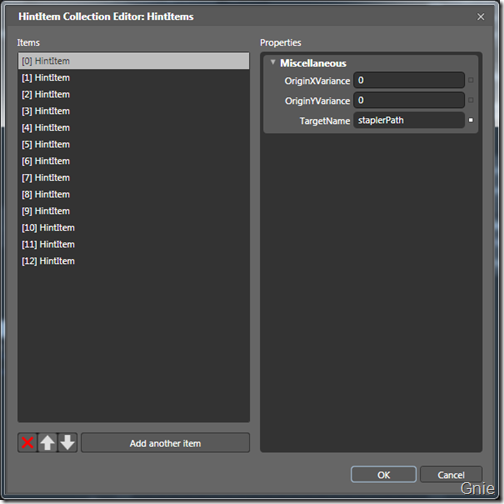Screen dimensions: 504x504
Task: Select the [4] HintItem entry
Action: 134,128
